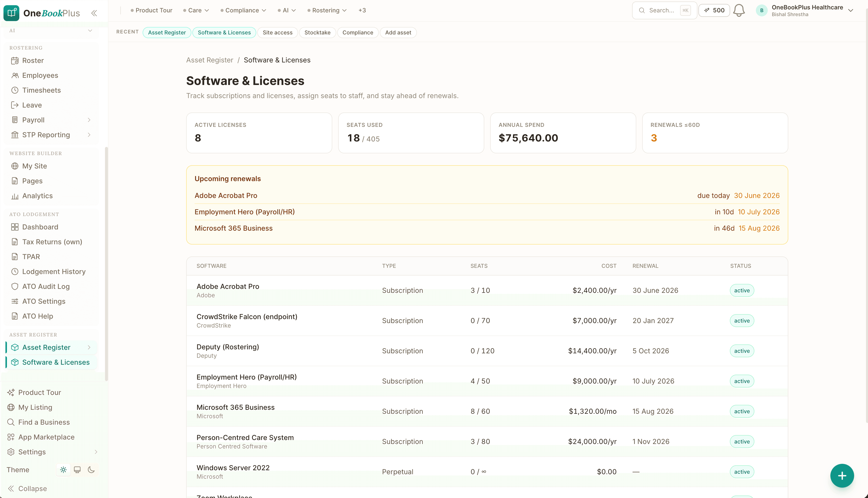Open Employees people icon in sidebar
Screen dimensions: 868x498
click(x=15, y=75)
